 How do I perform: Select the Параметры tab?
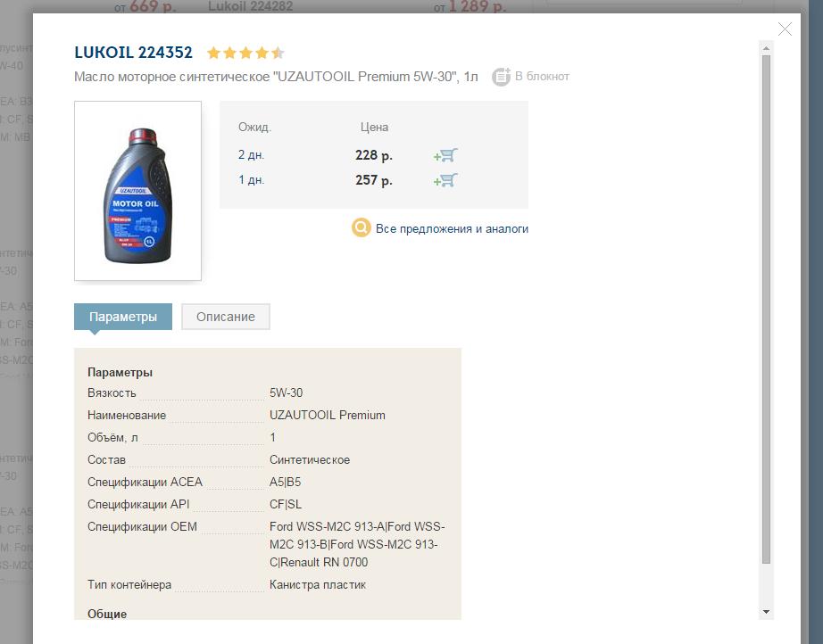123,317
